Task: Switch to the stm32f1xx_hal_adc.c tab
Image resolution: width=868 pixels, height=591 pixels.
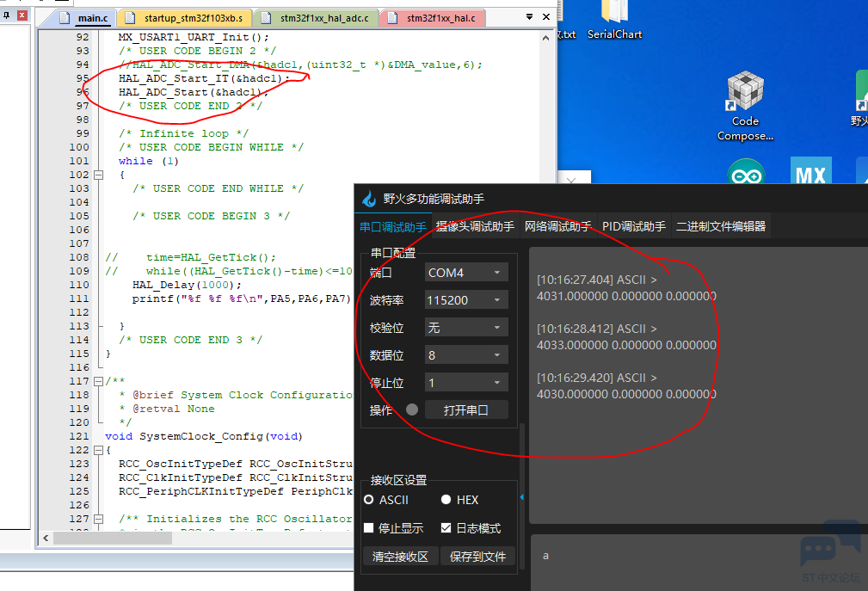Action: coord(317,18)
